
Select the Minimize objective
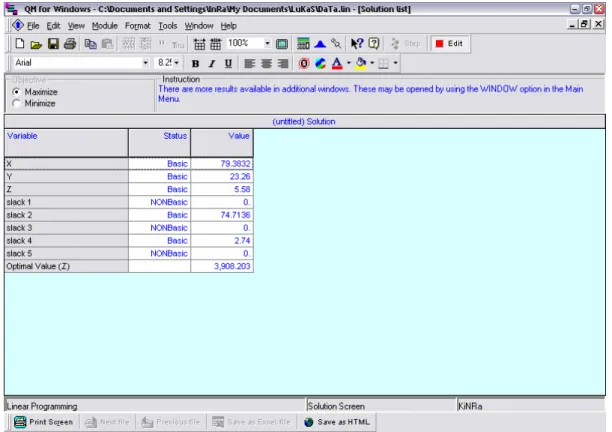pos(16,103)
